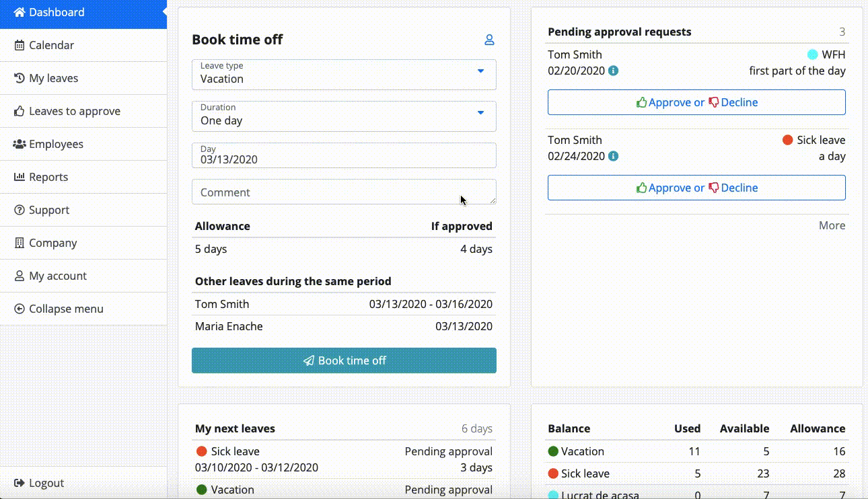Open the Dashboard menu item
Screen dimensions: 868x499
pos(83,12)
